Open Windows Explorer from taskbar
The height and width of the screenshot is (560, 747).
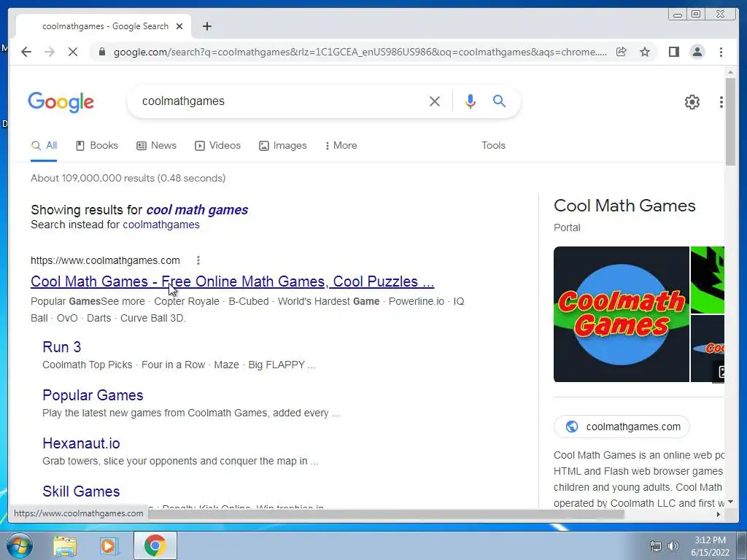65,545
